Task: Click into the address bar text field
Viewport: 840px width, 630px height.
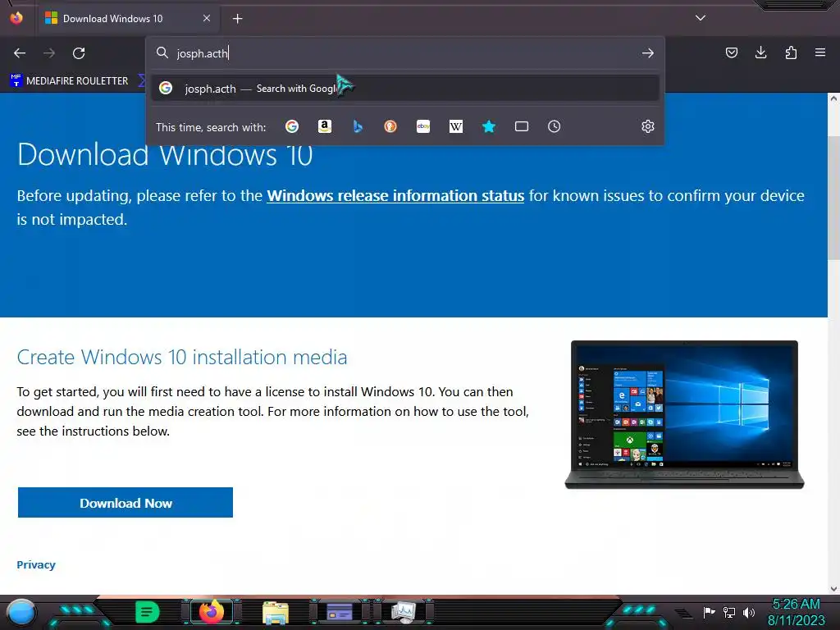Action: (x=404, y=53)
